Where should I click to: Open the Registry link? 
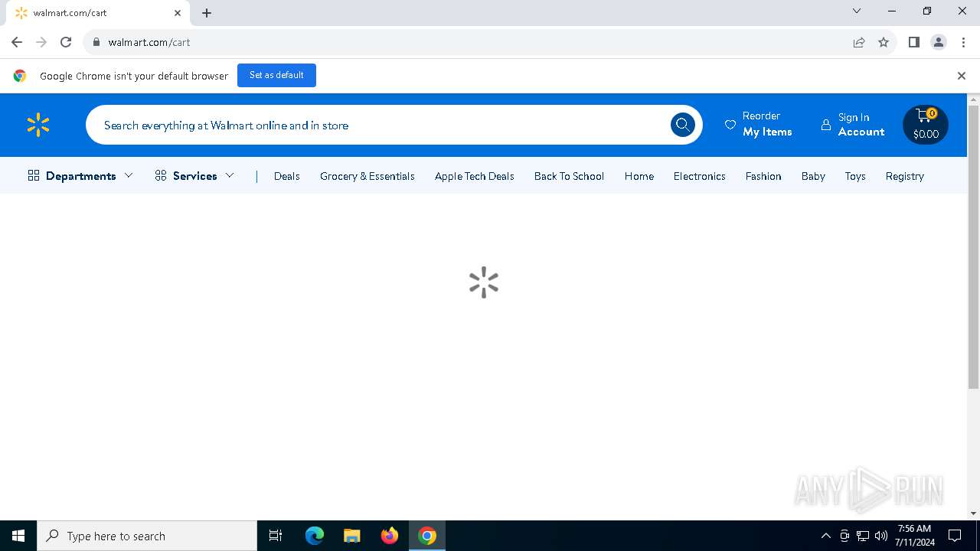click(x=905, y=176)
